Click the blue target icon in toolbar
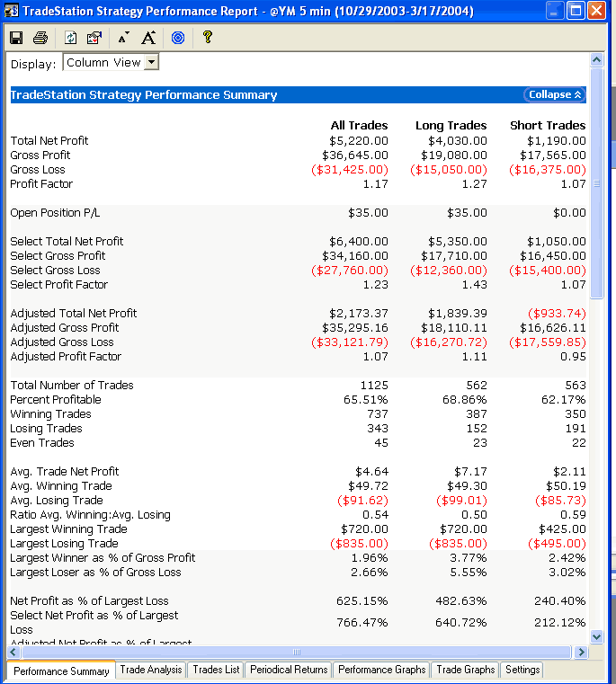 178,38
